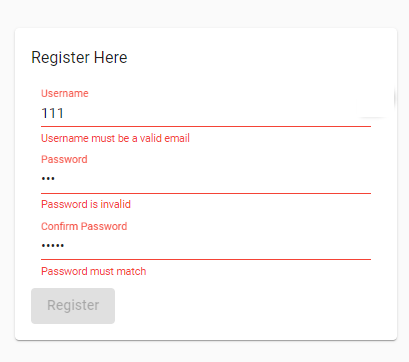Focus the Confirm Password input field
The height and width of the screenshot is (362, 409).
(206, 246)
